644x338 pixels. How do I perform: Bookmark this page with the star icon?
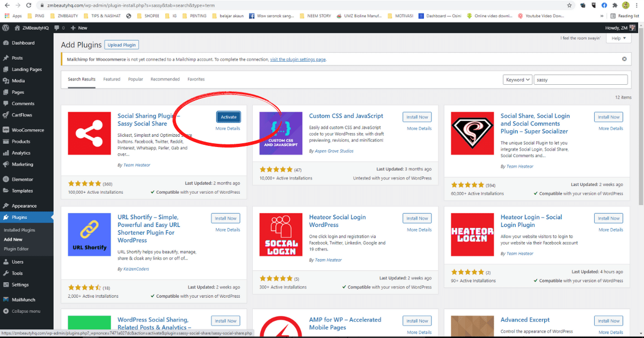(x=569, y=5)
